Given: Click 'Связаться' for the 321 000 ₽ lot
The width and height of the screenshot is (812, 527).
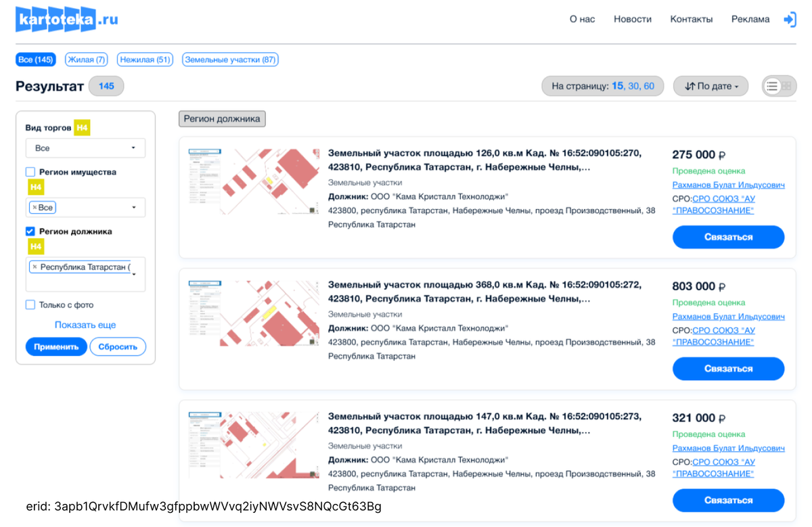Looking at the screenshot, I should (728, 500).
